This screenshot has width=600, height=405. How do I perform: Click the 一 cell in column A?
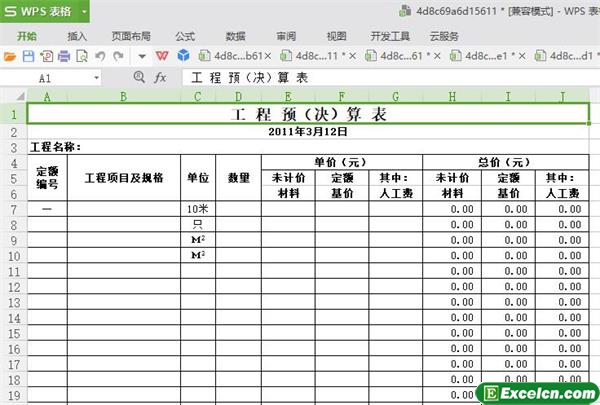pyautogui.click(x=47, y=209)
